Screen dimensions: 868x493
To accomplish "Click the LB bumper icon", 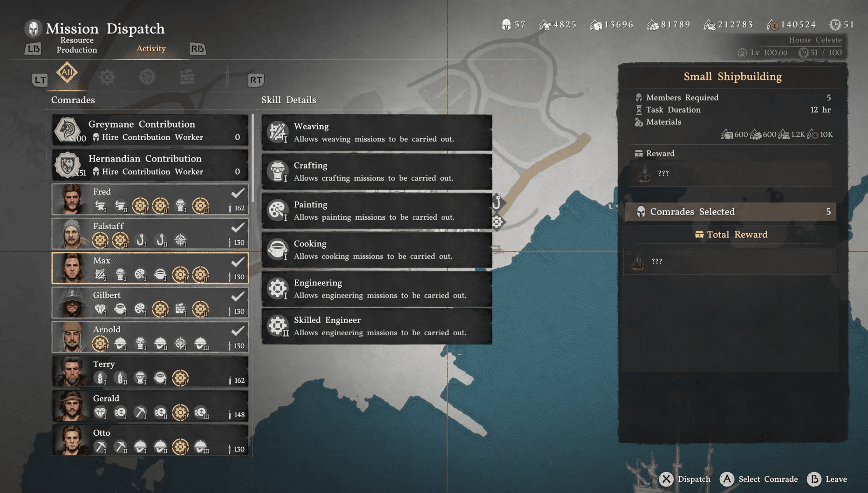I will tap(33, 48).
